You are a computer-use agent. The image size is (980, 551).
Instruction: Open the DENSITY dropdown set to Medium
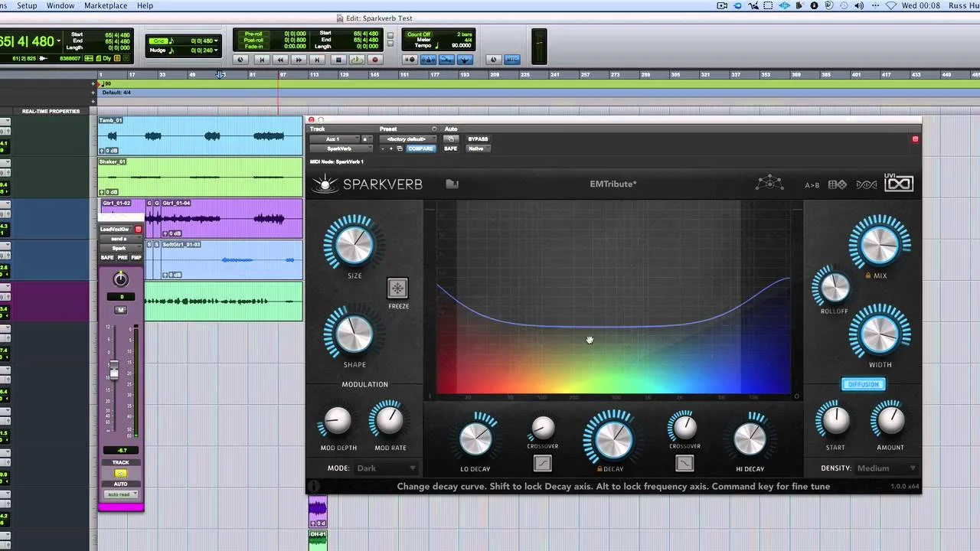[x=887, y=468]
